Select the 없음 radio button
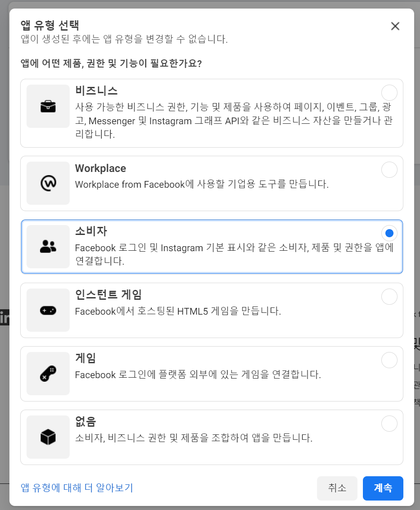The width and height of the screenshot is (420, 510). [x=389, y=424]
